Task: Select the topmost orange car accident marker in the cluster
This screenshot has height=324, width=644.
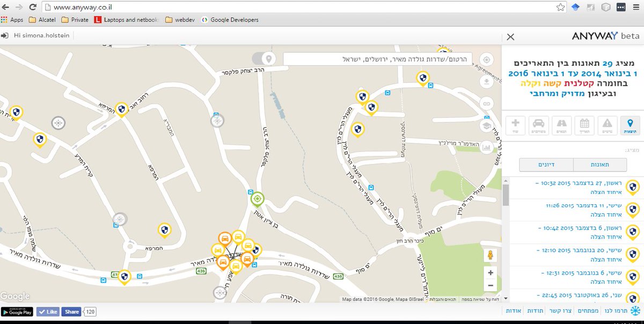Action: (225, 239)
